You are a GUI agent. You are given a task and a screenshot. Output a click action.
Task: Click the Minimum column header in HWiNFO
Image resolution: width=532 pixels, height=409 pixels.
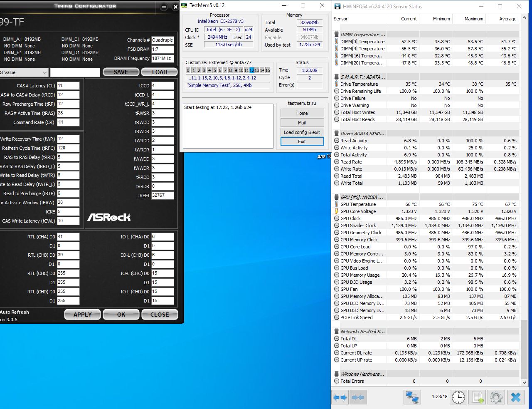pos(436,19)
